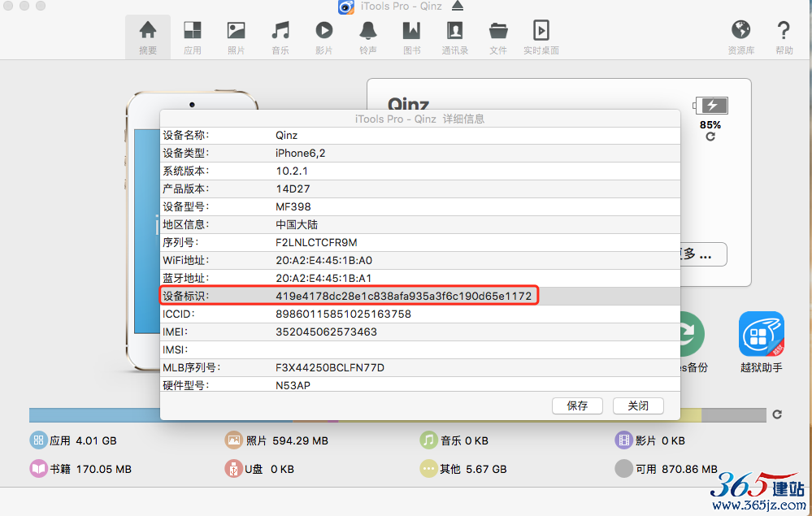Click the refresh icon under battery 85%
This screenshot has height=516, width=812.
click(x=710, y=137)
